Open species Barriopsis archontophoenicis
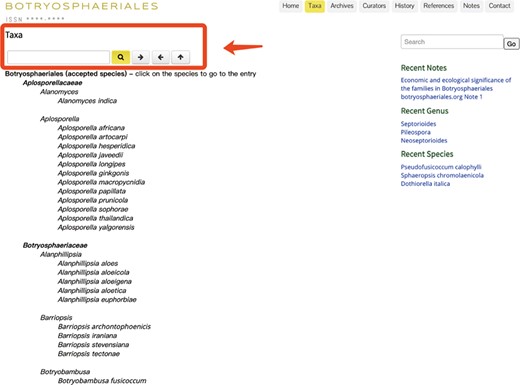This screenshot has width=520, height=385. click(104, 327)
